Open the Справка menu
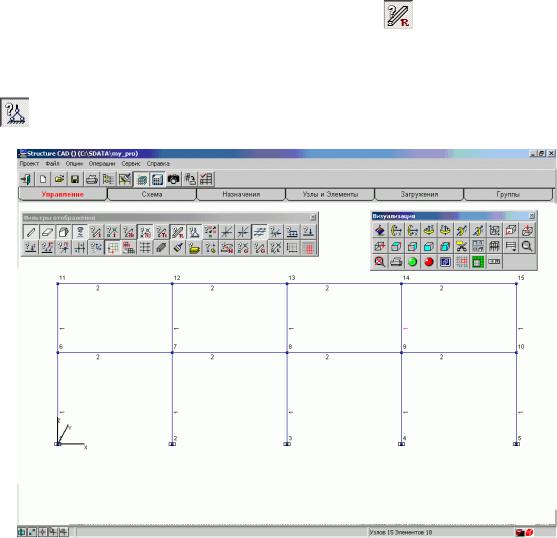The height and width of the screenshot is (538, 557). point(158,164)
